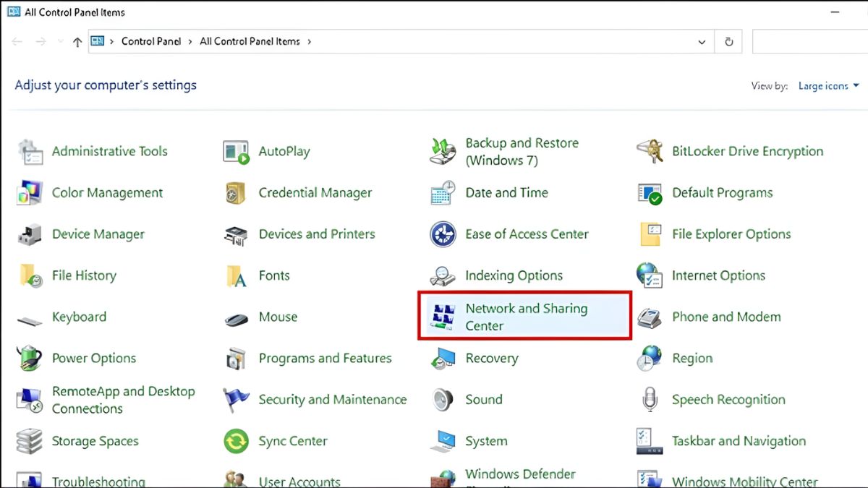Click inside the Control Panel search box
The image size is (868, 488).
tap(809, 42)
